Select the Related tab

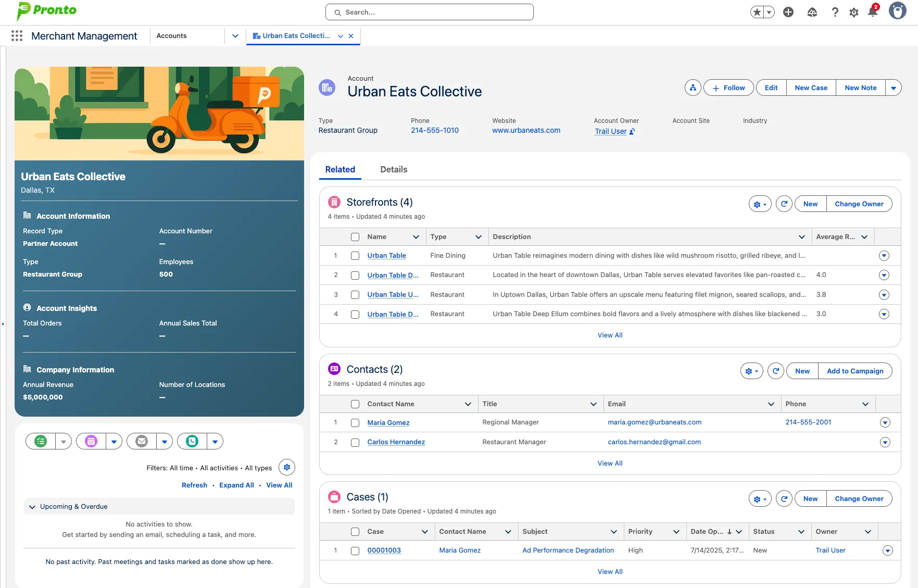(x=340, y=170)
